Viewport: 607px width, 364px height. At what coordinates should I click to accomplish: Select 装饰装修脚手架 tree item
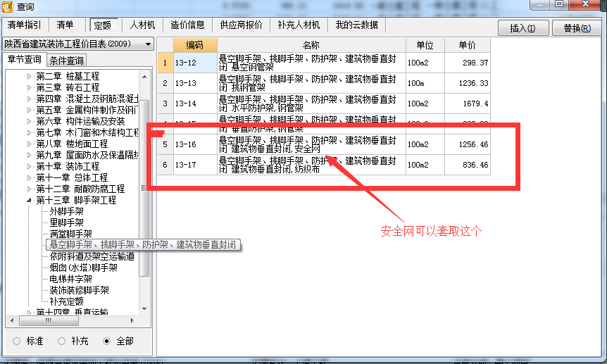79,290
